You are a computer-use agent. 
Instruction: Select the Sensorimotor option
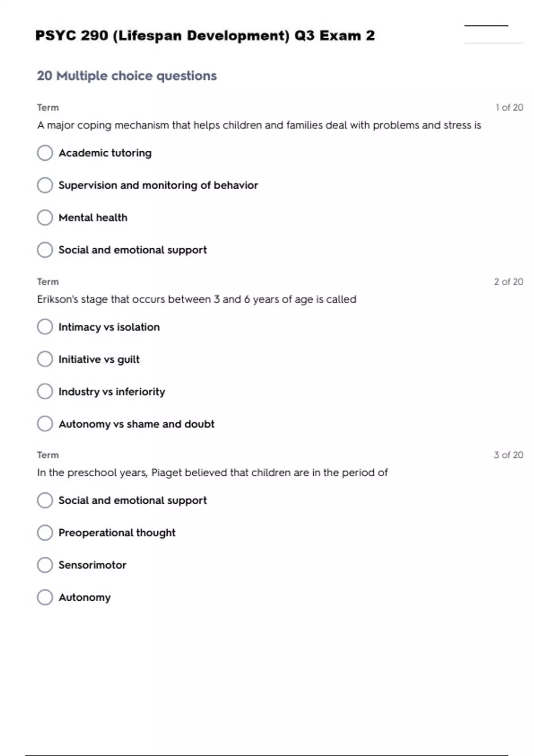(x=45, y=565)
